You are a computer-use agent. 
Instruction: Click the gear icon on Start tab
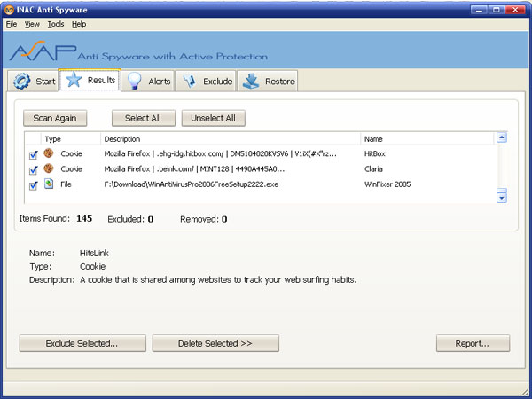pyautogui.click(x=22, y=81)
